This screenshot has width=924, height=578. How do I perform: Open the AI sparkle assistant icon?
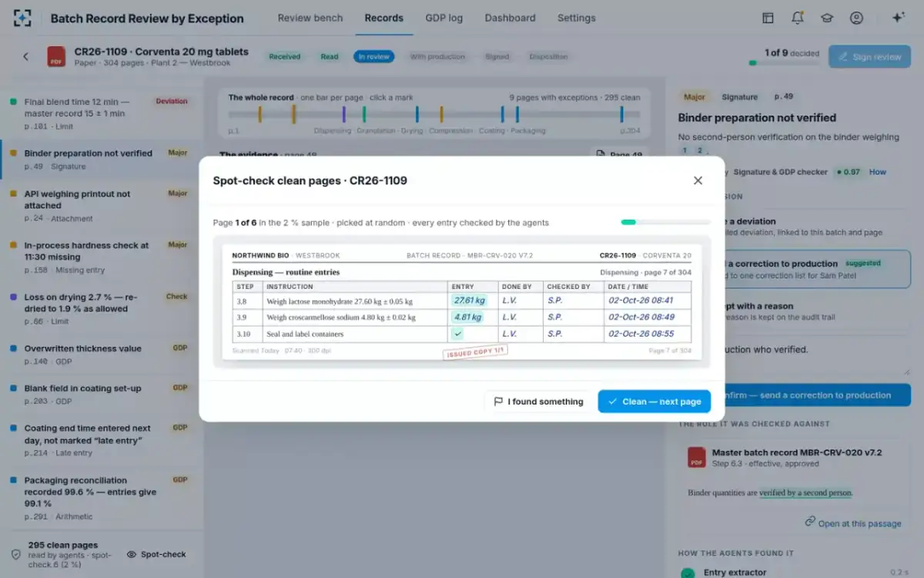pyautogui.click(x=898, y=18)
